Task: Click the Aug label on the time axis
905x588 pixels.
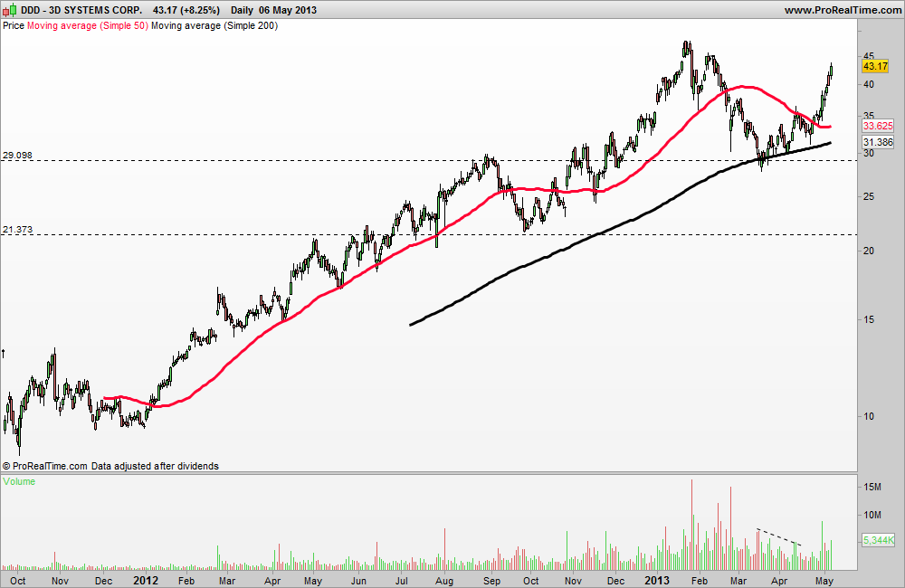Action: pos(443,581)
